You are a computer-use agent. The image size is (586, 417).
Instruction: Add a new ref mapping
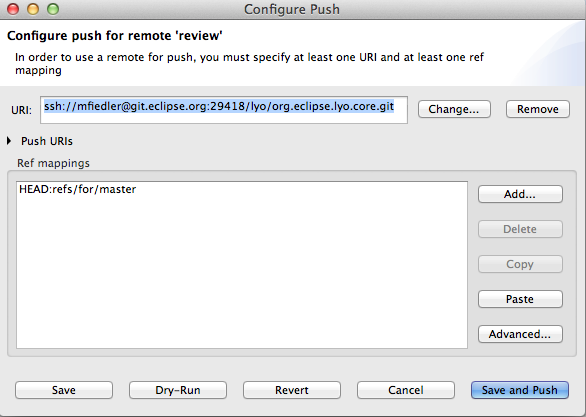520,194
